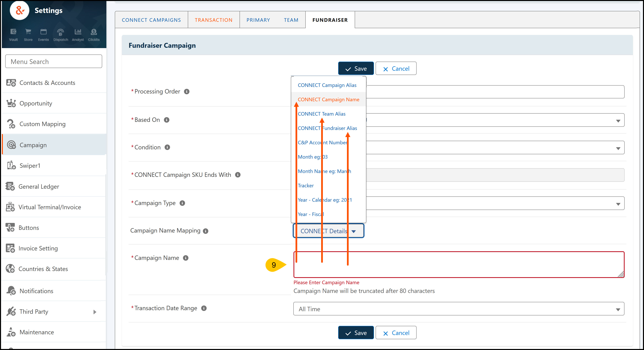Image resolution: width=644 pixels, height=350 pixels.
Task: Click info icon beside CONNECT Campaign SKU Ends With
Action: coord(238,175)
